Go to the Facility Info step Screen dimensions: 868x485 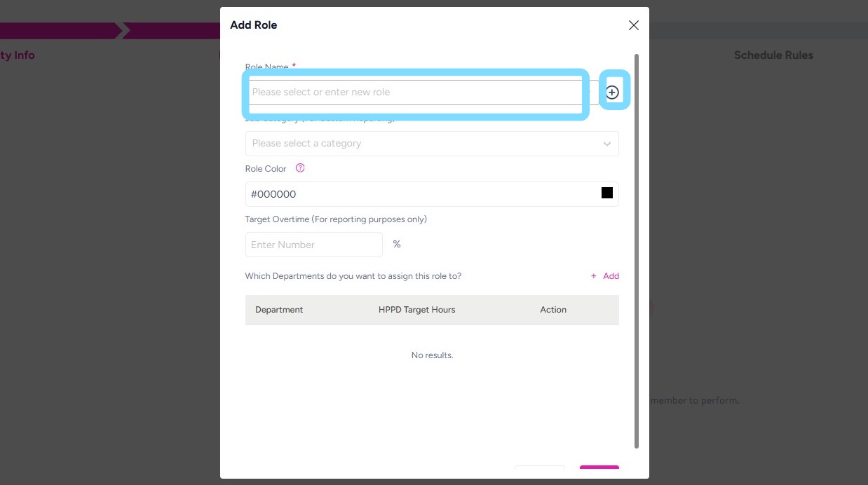pyautogui.click(x=17, y=55)
